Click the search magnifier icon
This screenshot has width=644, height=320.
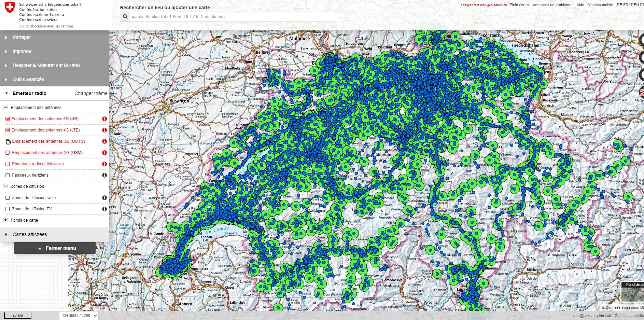(x=125, y=16)
